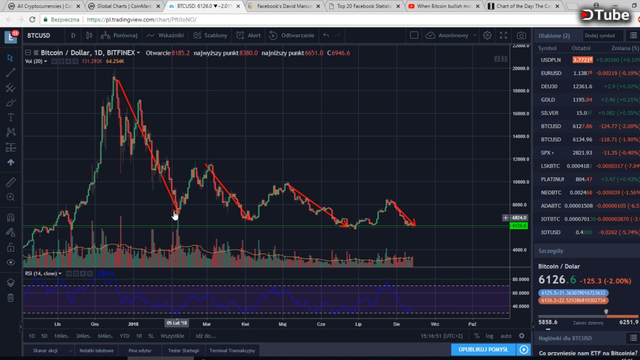Toggle the auto scale
This screenshot has height=360, width=640.
point(506,336)
